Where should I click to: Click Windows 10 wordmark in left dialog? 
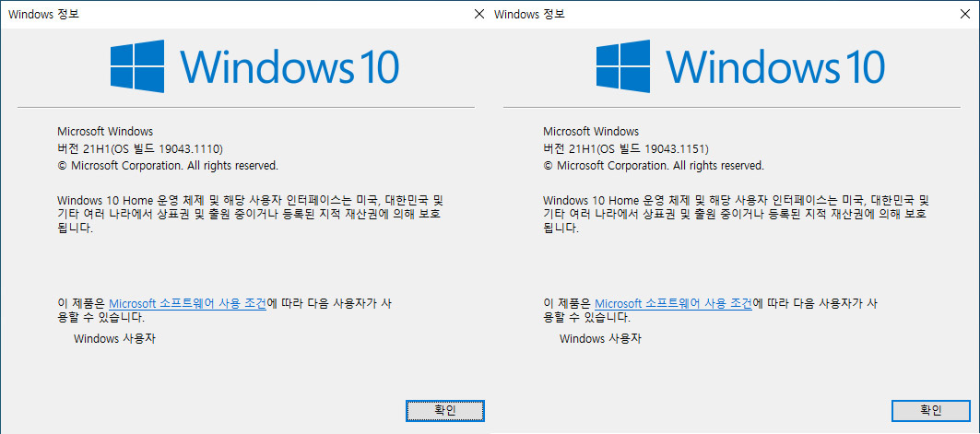coord(290,66)
